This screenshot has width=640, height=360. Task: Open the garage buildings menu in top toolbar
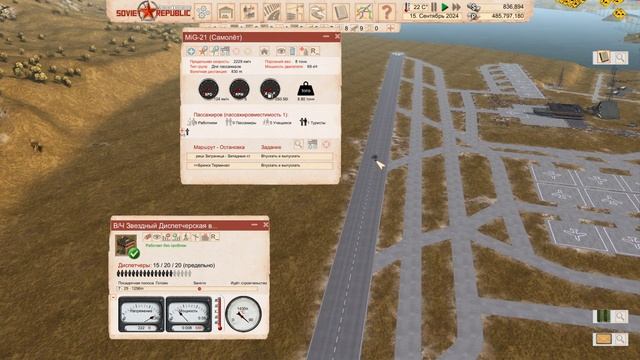[x=225, y=12]
